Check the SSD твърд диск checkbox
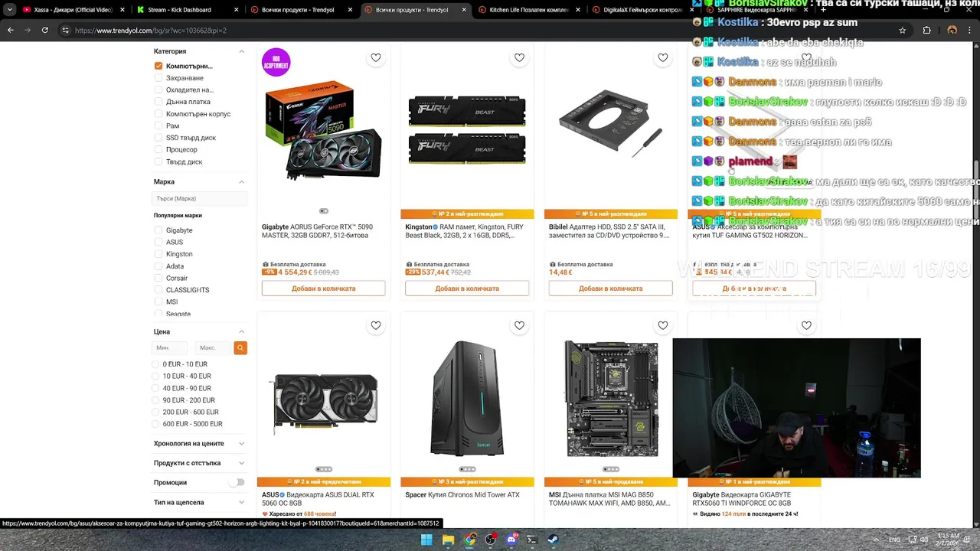This screenshot has width=980, height=551. (x=158, y=138)
